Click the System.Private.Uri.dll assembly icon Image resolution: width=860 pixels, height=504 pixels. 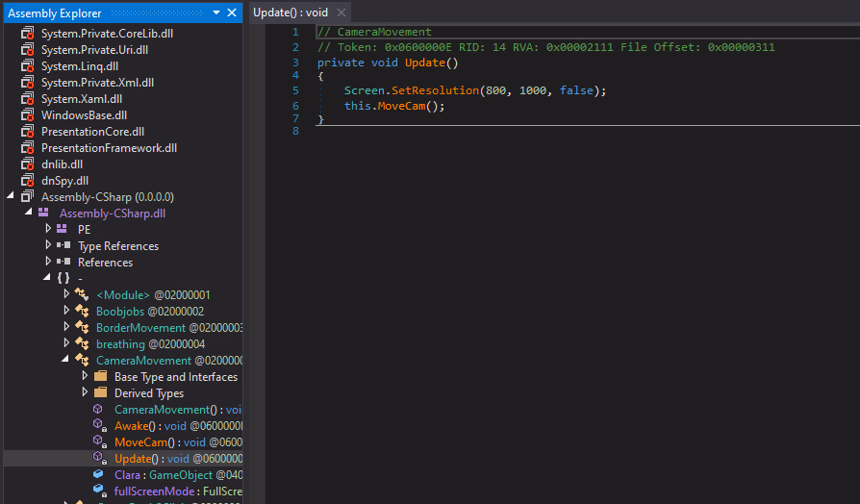point(28,50)
